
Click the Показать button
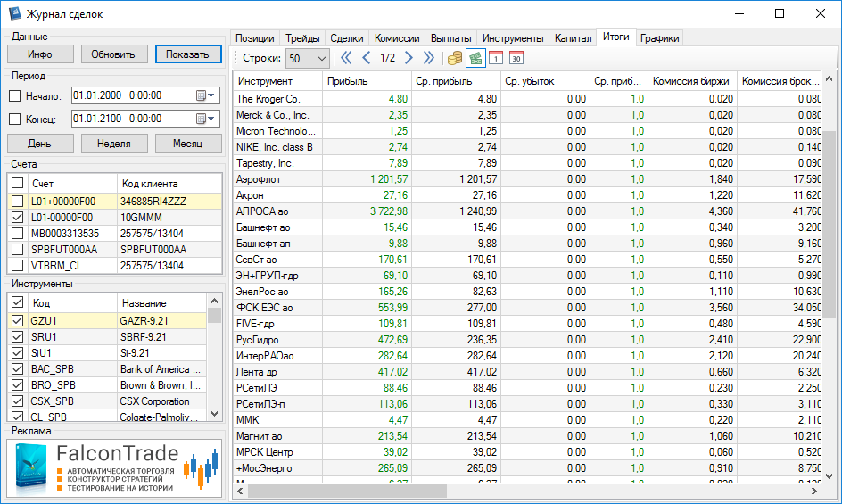tap(188, 54)
